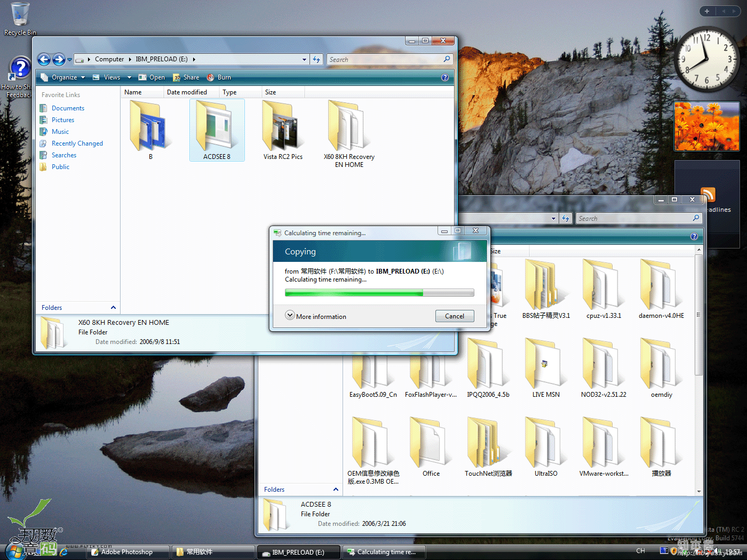Viewport: 747px width, 560px height.
Task: Open the Documents favorite link
Action: click(68, 108)
